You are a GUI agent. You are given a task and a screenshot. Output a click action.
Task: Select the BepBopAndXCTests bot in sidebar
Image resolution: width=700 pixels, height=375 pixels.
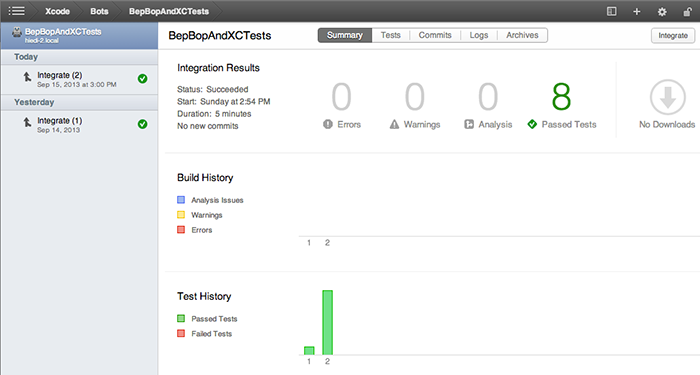pos(79,35)
